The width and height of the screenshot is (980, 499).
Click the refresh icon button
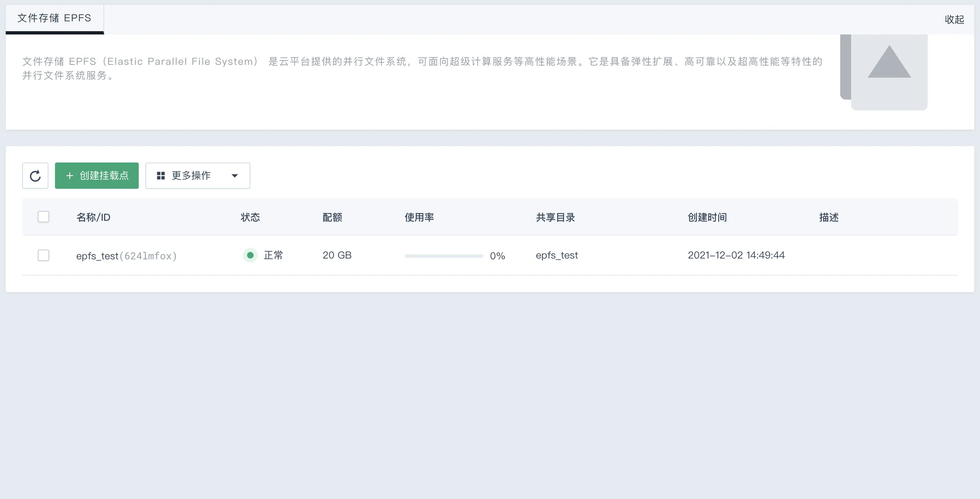(x=35, y=176)
